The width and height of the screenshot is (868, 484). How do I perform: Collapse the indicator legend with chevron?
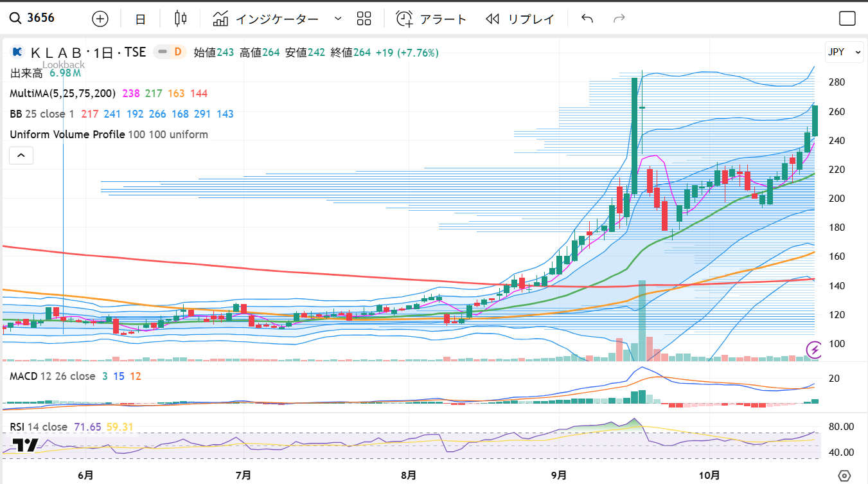point(21,155)
